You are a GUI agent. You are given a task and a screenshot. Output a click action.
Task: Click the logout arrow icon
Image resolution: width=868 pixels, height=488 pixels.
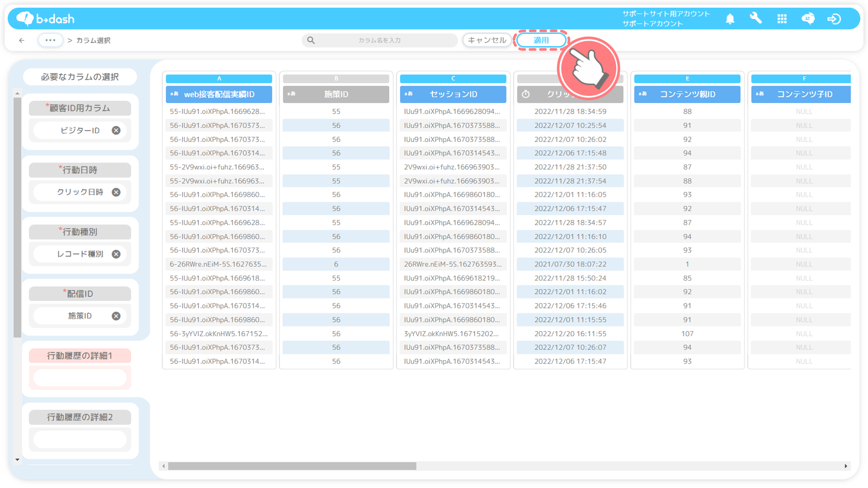pyautogui.click(x=834, y=19)
